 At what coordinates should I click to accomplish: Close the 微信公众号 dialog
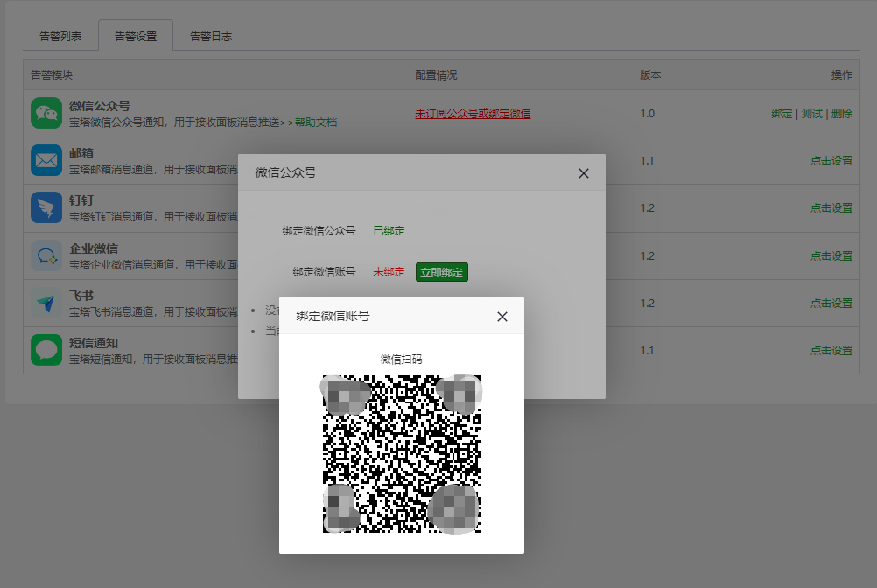click(584, 173)
